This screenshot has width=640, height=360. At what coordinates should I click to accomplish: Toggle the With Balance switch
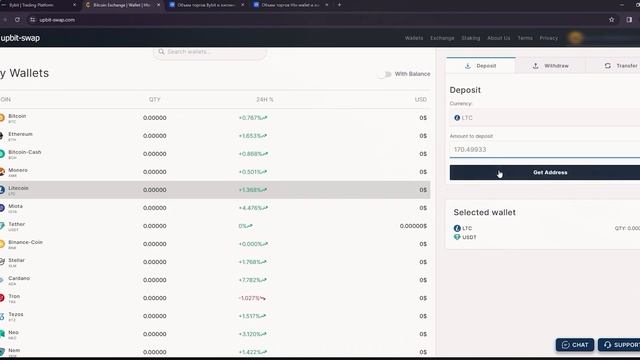(x=385, y=74)
